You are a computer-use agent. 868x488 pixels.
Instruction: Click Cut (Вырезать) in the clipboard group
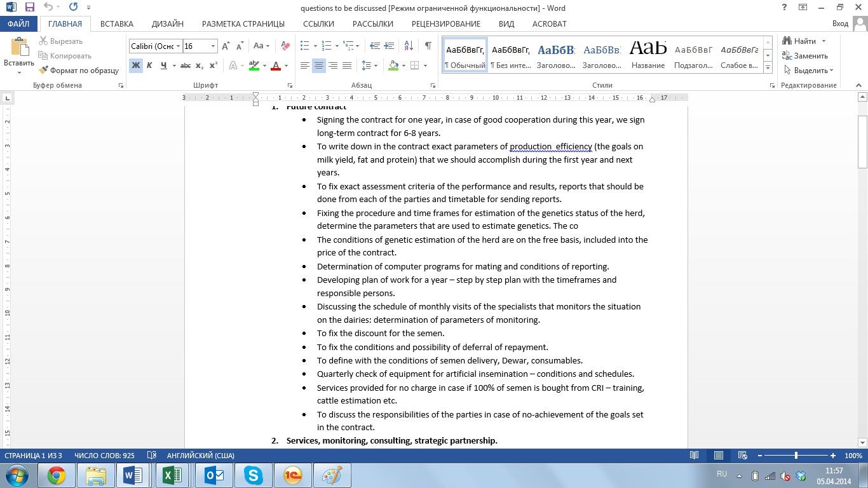(x=60, y=41)
